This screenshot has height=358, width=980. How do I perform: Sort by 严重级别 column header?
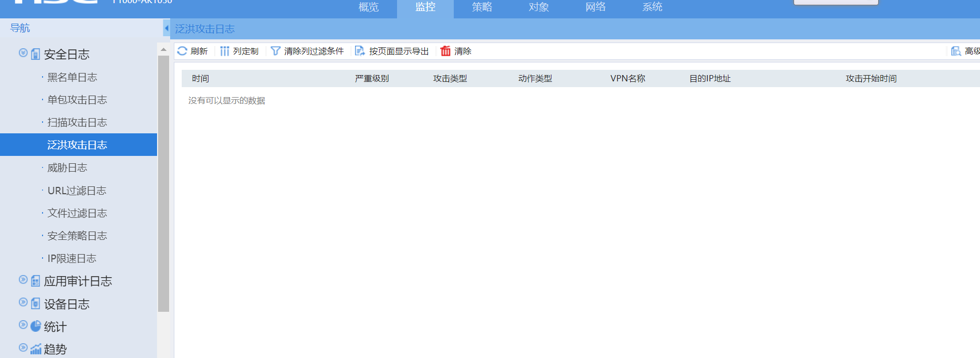372,78
